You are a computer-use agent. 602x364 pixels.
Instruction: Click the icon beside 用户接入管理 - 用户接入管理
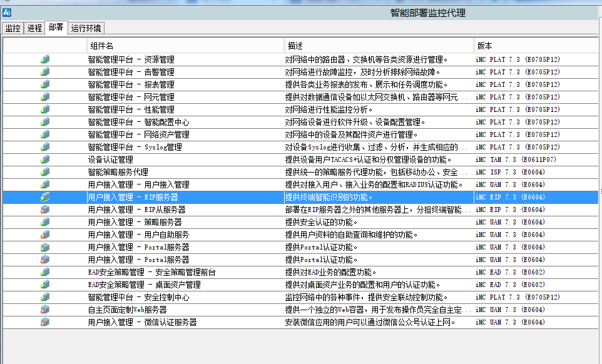point(45,185)
